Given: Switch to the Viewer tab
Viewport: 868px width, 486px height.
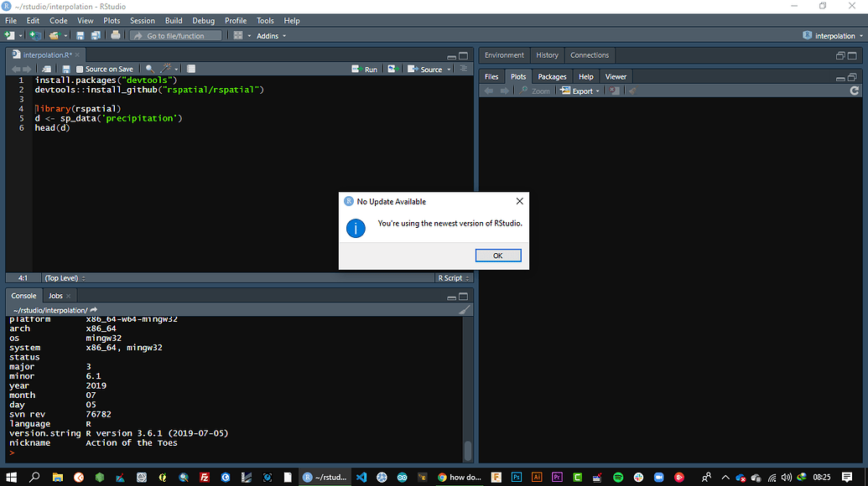Looking at the screenshot, I should pos(616,77).
